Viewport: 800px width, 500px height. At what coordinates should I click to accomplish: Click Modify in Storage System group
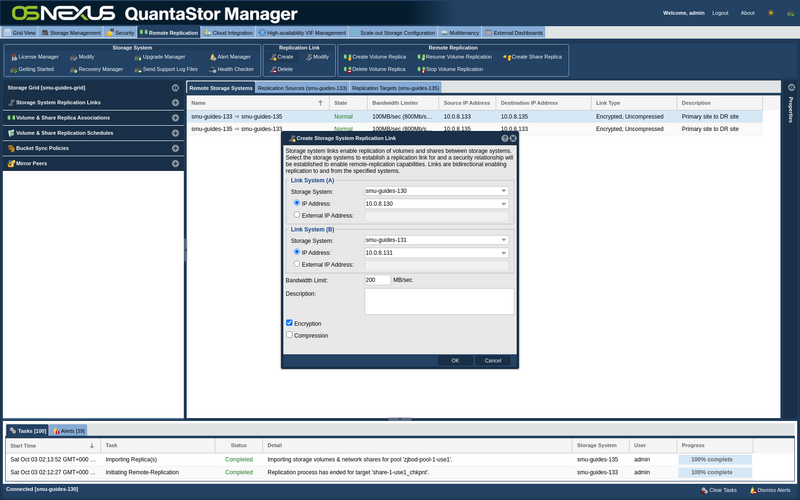(82, 57)
